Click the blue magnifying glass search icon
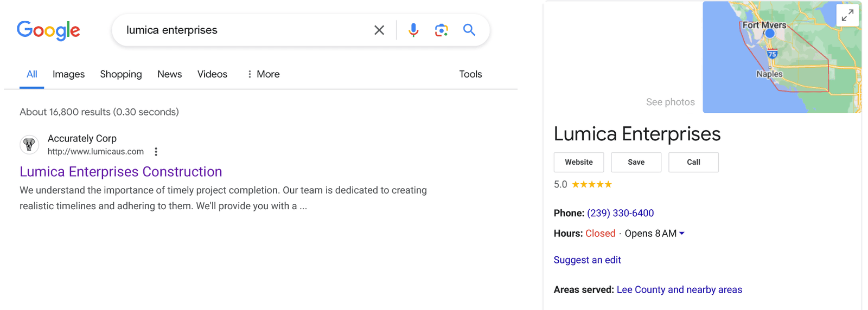The height and width of the screenshot is (310, 868). click(x=469, y=30)
